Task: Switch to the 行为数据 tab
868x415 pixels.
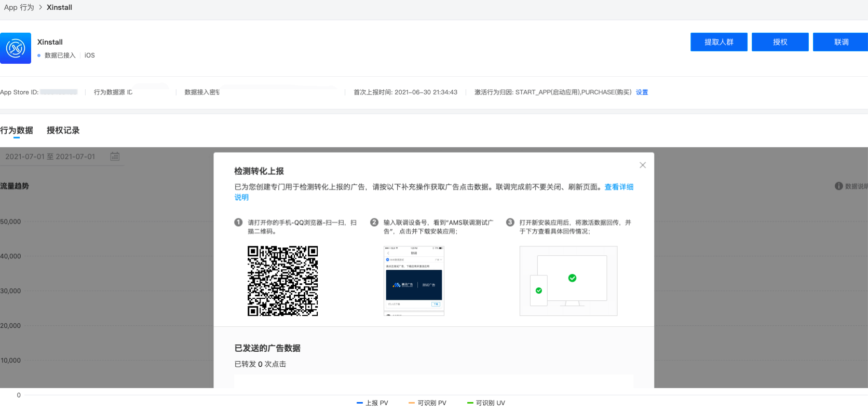Action: [17, 130]
